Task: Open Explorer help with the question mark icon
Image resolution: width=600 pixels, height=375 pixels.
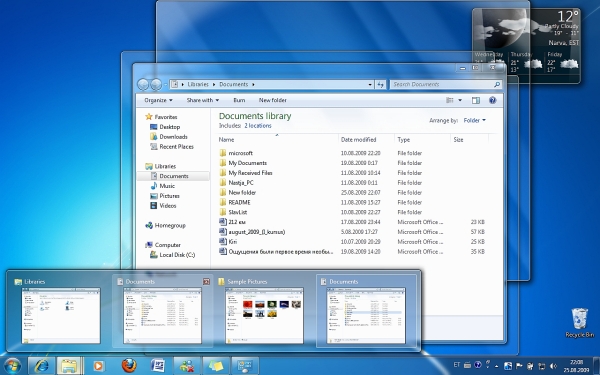Action: click(492, 100)
